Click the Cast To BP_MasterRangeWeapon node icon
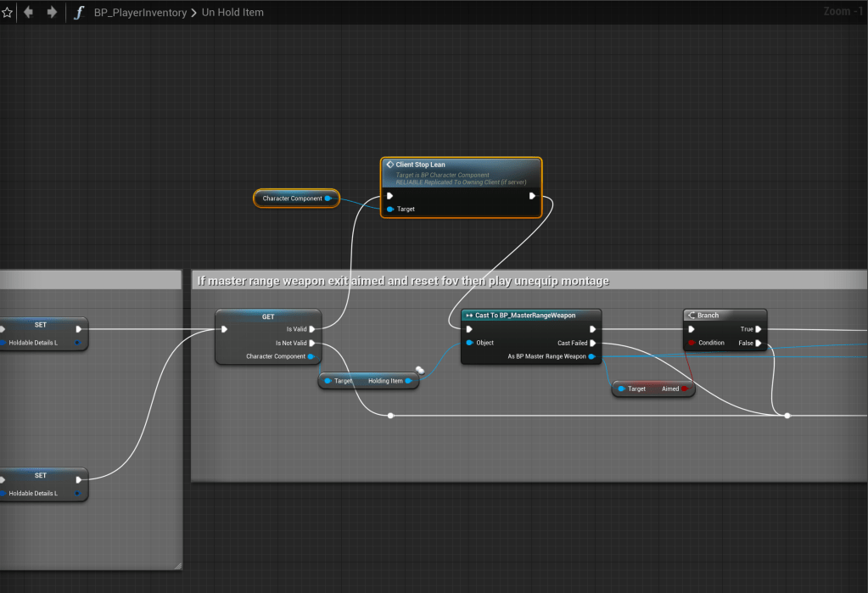This screenshot has width=868, height=593. click(x=469, y=316)
